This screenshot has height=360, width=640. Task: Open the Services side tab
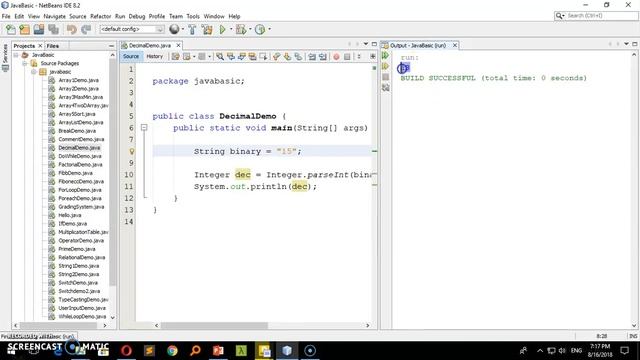[x=5, y=58]
